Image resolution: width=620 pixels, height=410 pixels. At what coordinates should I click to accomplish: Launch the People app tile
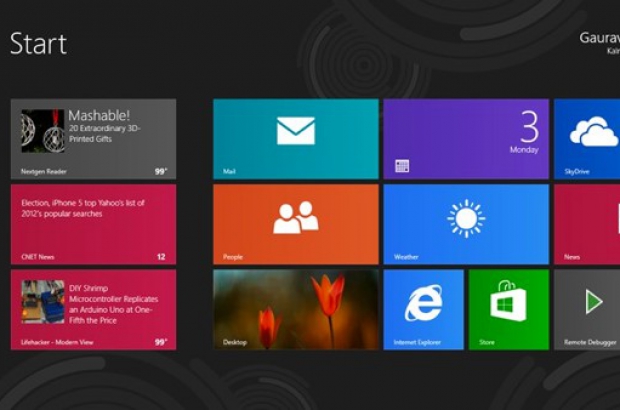pos(295,217)
